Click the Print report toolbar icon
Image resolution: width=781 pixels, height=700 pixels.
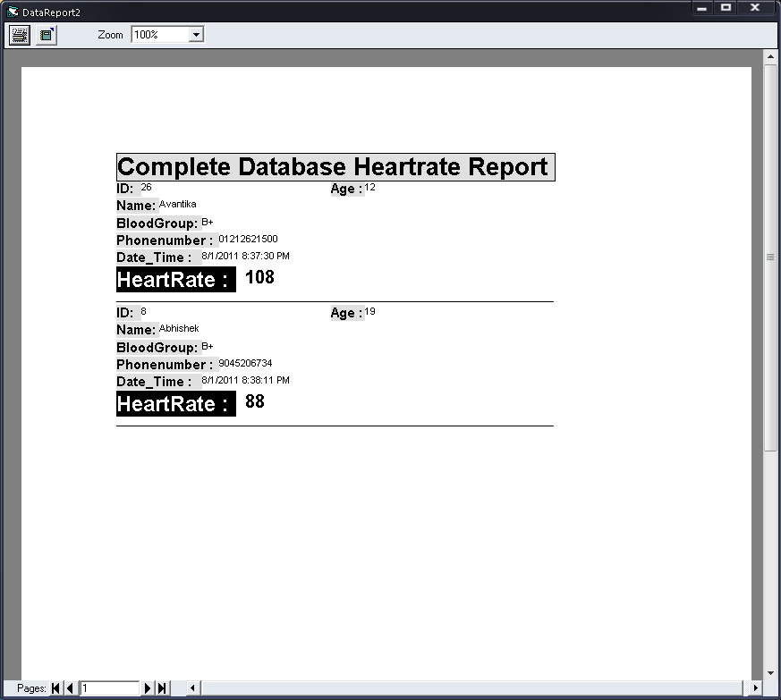point(20,35)
